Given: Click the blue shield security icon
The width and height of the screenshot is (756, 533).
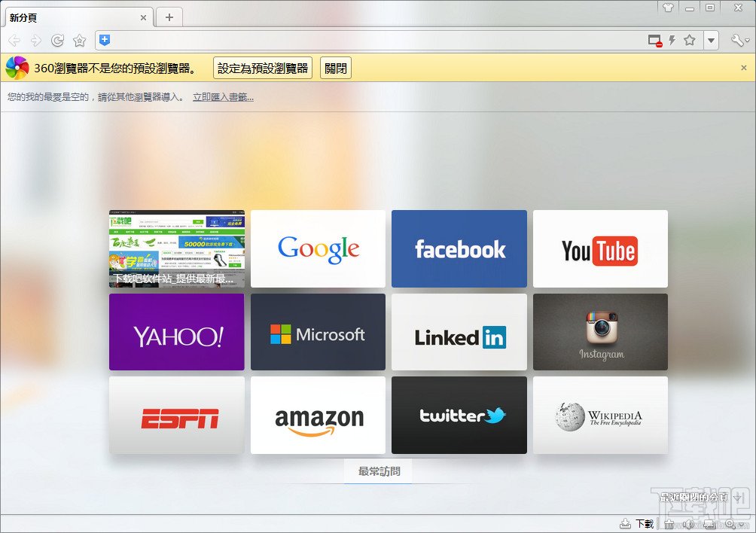Looking at the screenshot, I should point(105,40).
